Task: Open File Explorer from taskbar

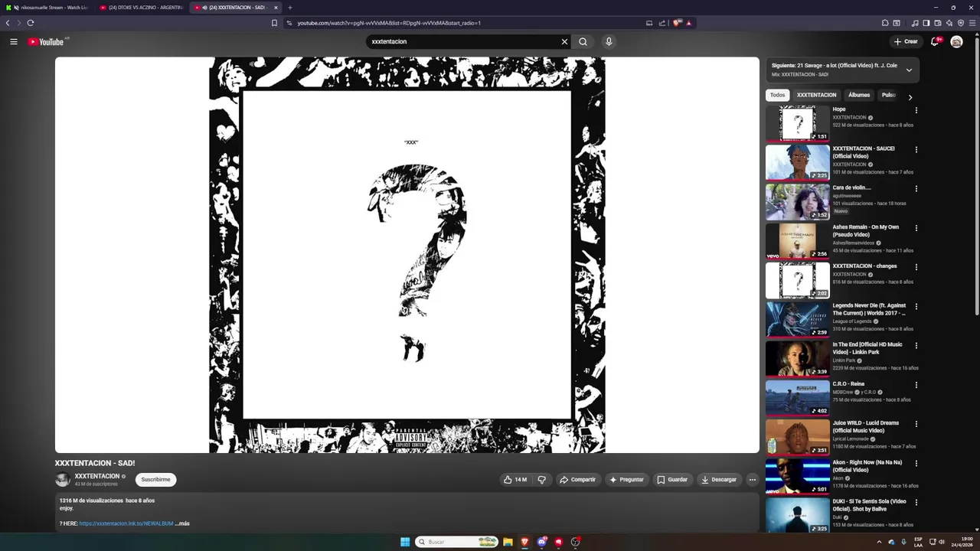Action: 508,542
